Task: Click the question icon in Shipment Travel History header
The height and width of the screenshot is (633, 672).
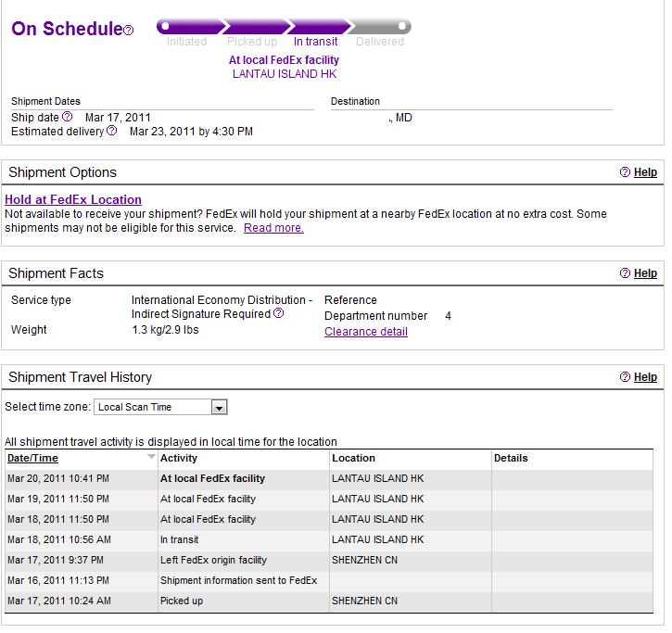Action: click(x=625, y=376)
